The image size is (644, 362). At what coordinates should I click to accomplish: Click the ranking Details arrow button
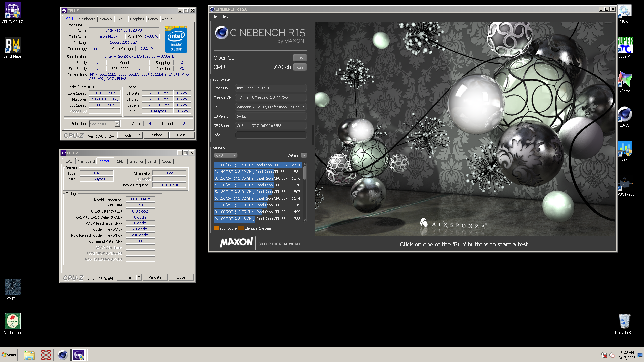[304, 155]
